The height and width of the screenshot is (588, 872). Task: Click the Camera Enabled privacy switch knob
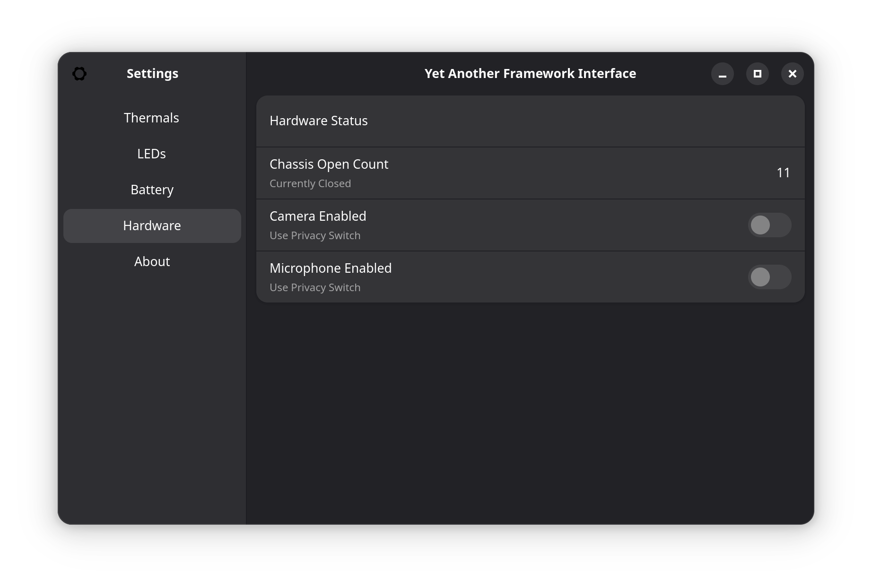point(760,225)
